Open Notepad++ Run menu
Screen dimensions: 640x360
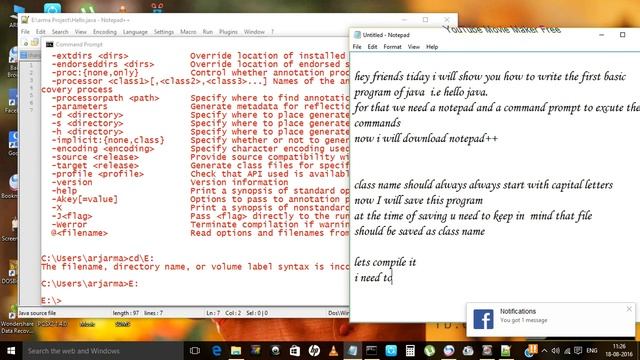coord(208,32)
